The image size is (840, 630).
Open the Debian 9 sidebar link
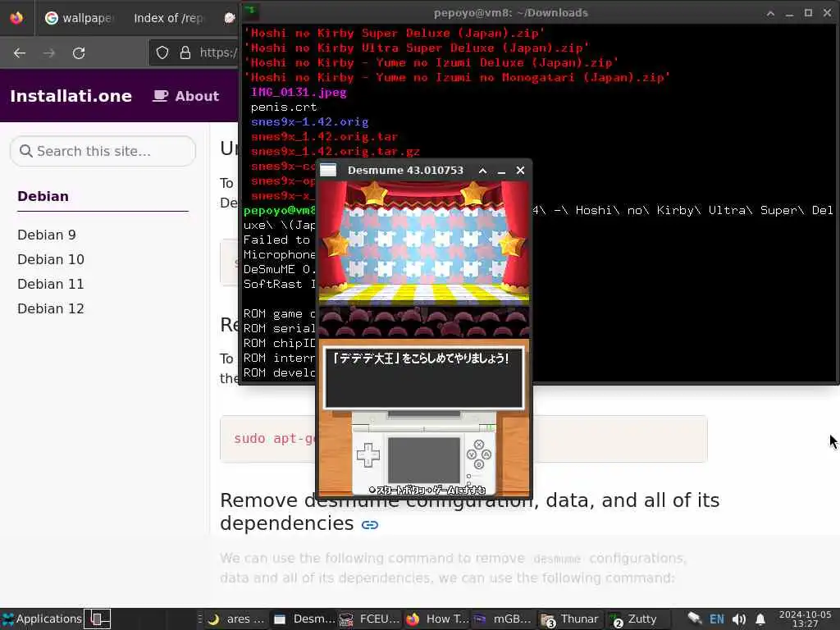[x=47, y=235]
